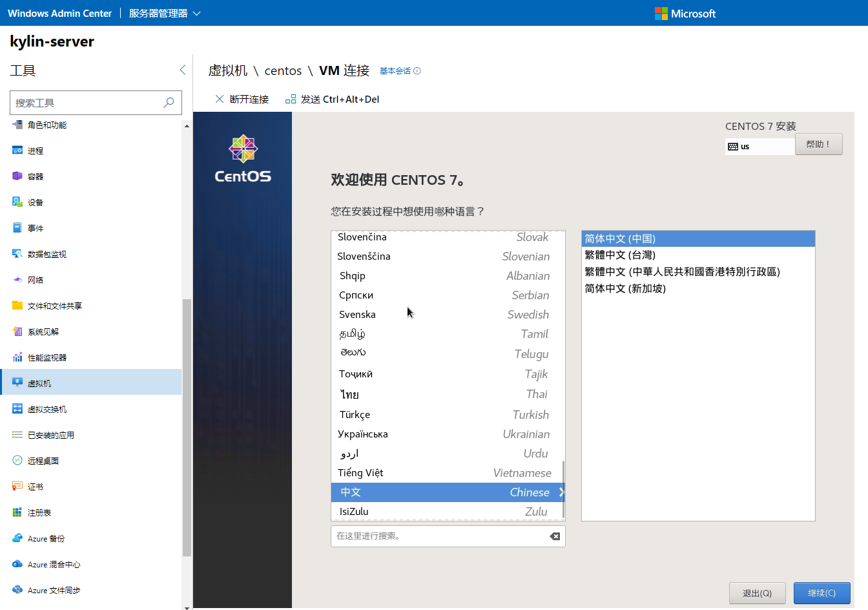Click the search magnifier in tools box
Screen dimensions: 868x610
pyautogui.click(x=169, y=103)
